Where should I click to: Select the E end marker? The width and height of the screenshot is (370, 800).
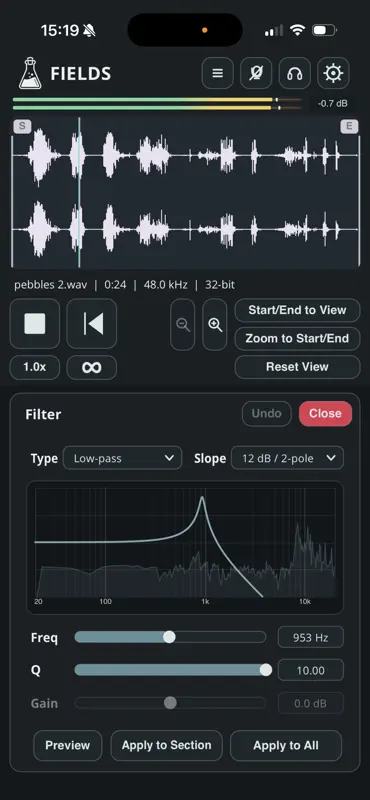coord(349,127)
